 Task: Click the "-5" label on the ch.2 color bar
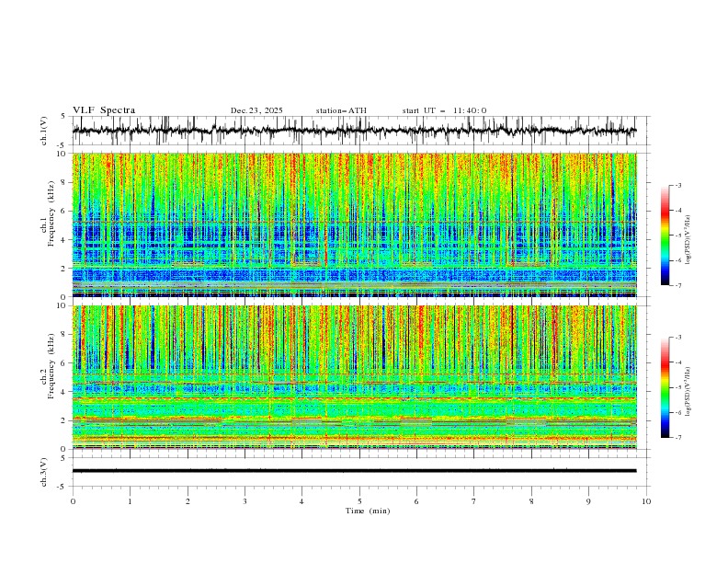[677, 387]
